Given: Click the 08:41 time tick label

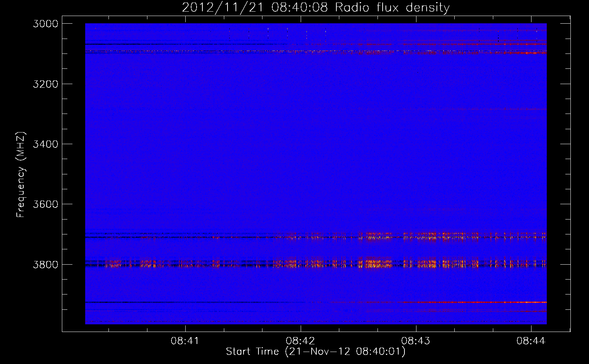Looking at the screenshot, I should point(185,341).
